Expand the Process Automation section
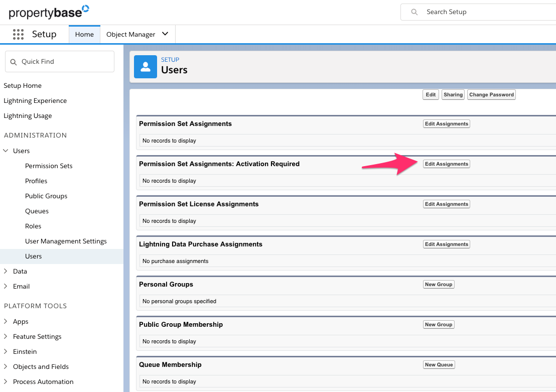556x392 pixels. click(6, 382)
